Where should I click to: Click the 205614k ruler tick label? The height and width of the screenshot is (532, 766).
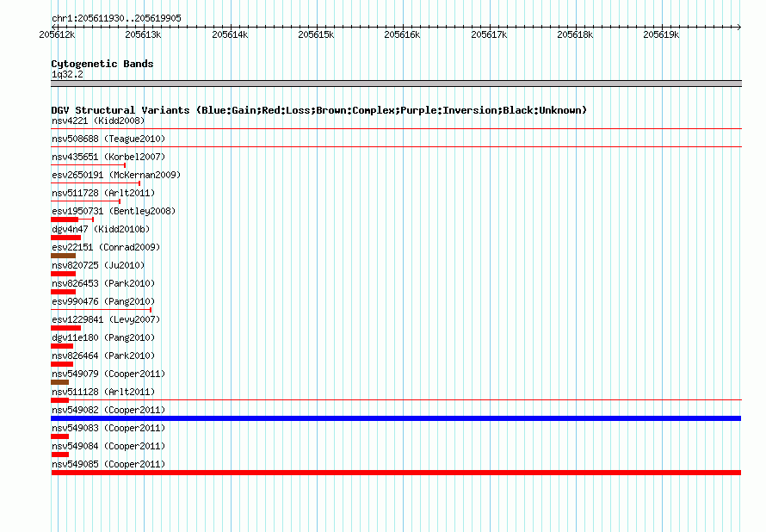tap(230, 34)
